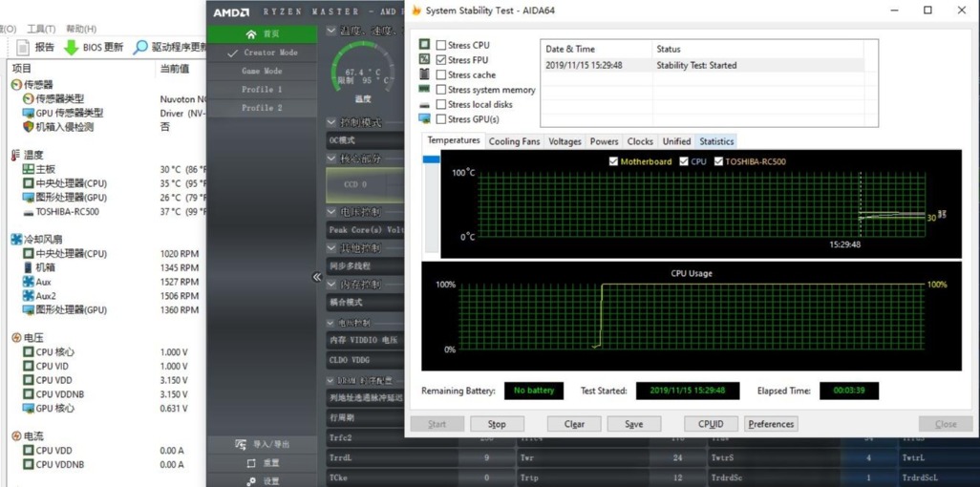Screen dimensions: 980x487
Task: Click the collapse sidebar double-arrow in Ryzen Master
Action: [317, 277]
